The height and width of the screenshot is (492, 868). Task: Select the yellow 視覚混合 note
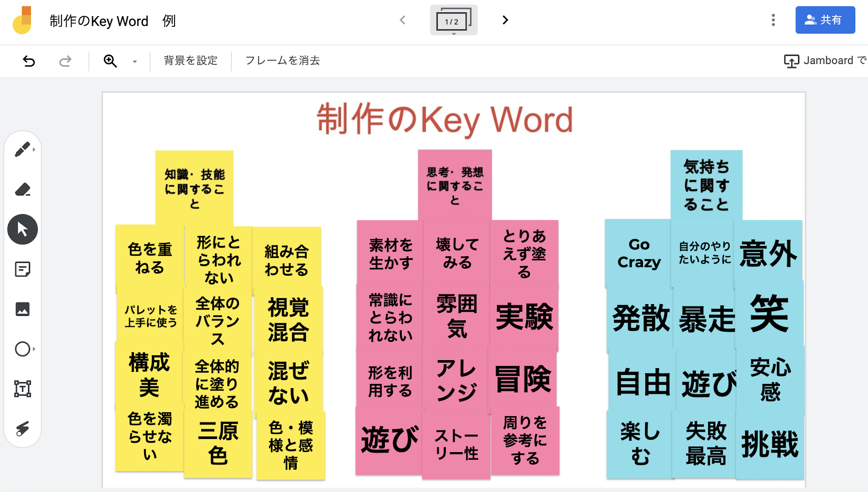click(288, 319)
